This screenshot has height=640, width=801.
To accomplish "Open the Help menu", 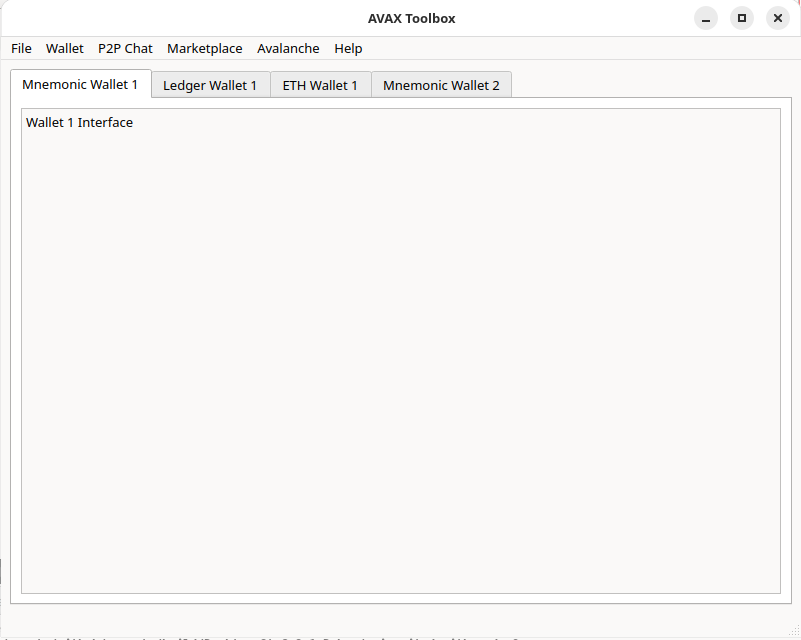I will pos(348,49).
